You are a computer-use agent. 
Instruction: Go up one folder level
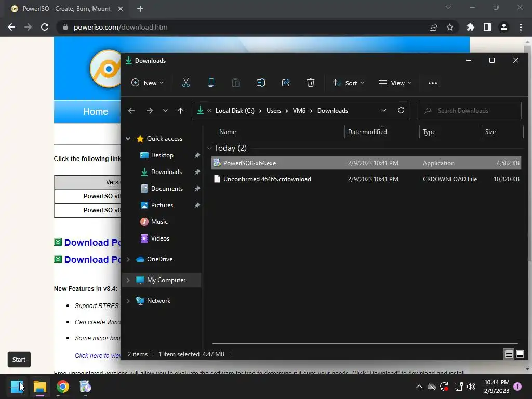pyautogui.click(x=180, y=111)
